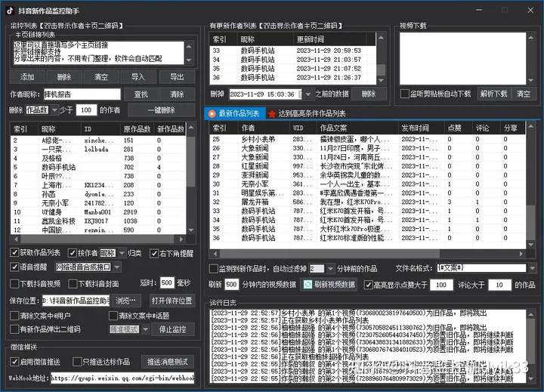The height and width of the screenshot is (392, 544).
Task: Click the 导出 button
Action: click(177, 77)
